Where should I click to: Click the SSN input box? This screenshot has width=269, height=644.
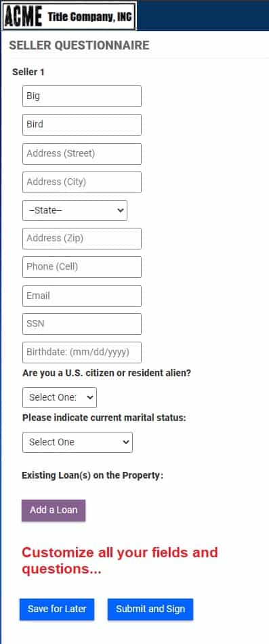click(x=82, y=323)
